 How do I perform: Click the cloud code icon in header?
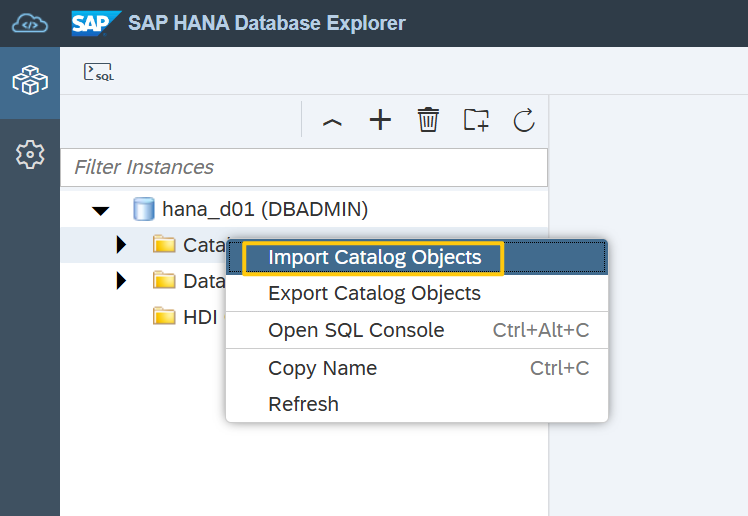30,23
